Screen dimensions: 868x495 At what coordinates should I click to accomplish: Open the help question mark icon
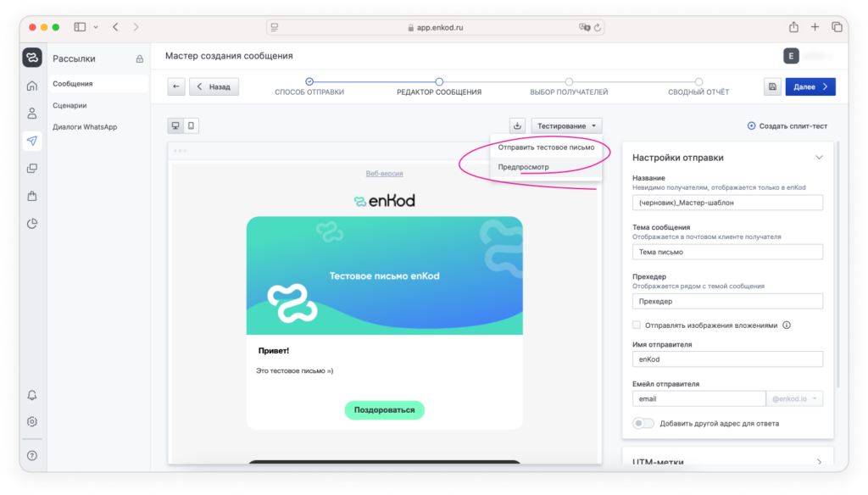(32, 455)
